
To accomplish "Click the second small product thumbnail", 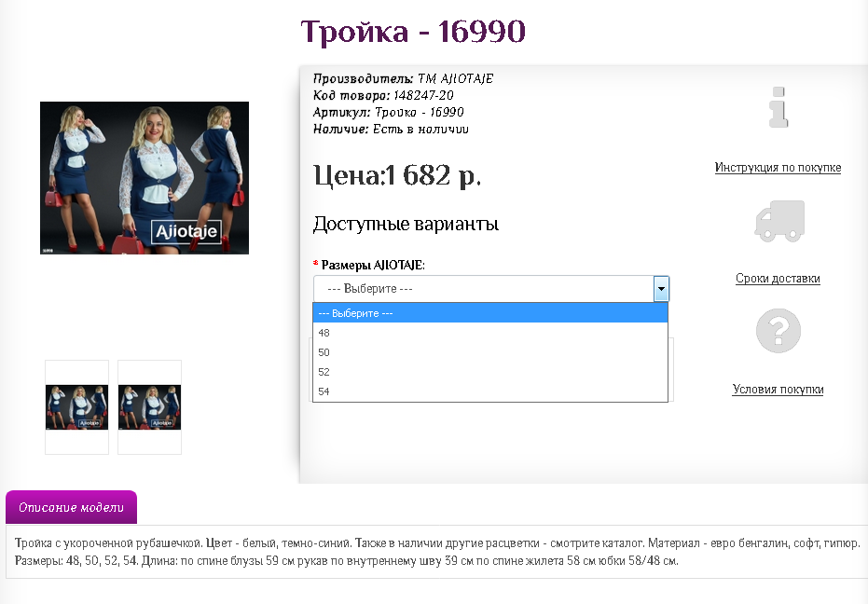I will [x=149, y=407].
